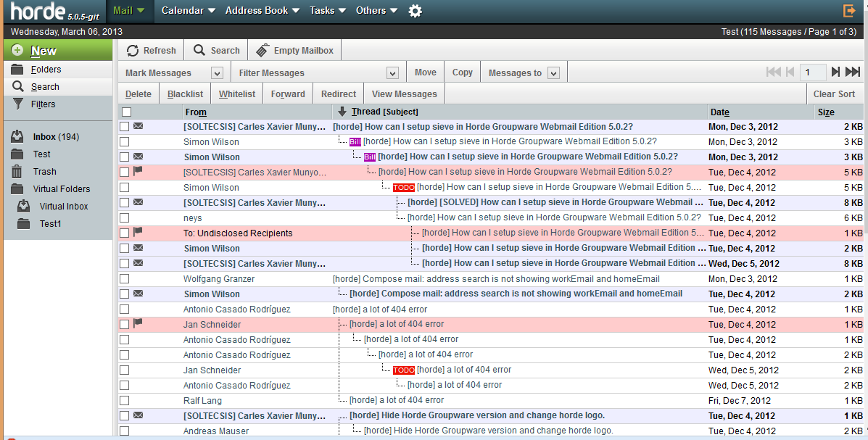Click the Search magnifier in toolbar

tap(199, 50)
